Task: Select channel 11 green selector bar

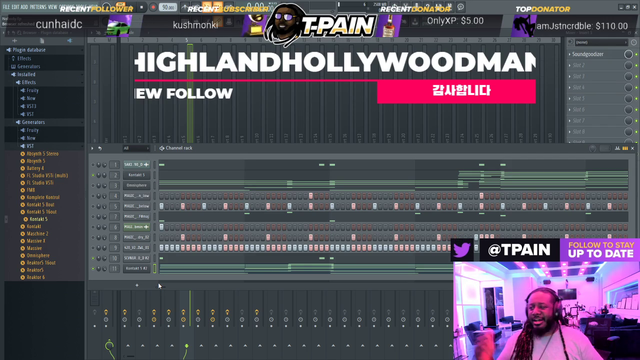Action: (x=155, y=269)
